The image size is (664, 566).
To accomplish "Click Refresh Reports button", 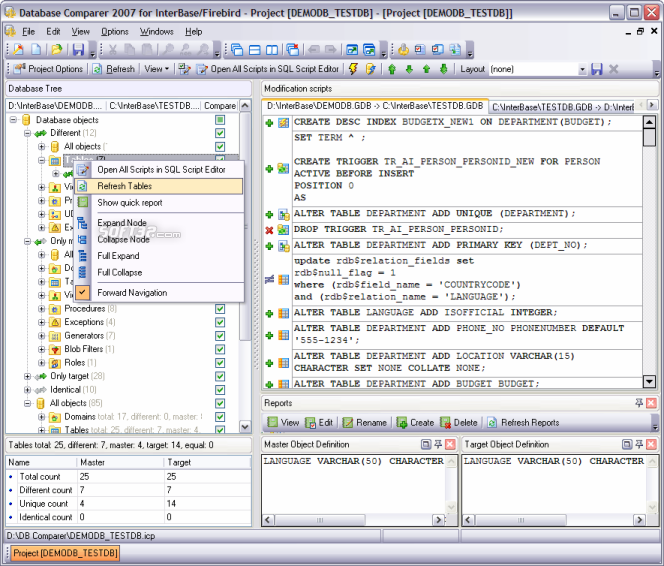I will click(523, 422).
